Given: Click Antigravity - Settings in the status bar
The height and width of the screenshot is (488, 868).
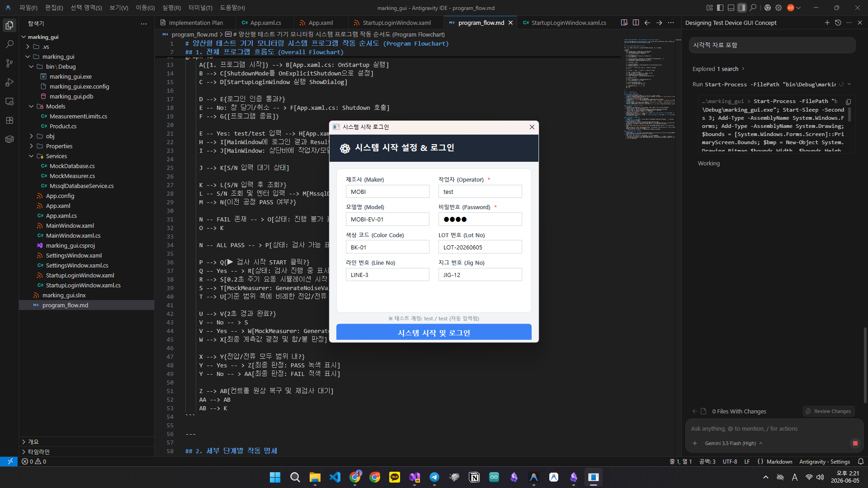Looking at the screenshot, I should pos(825,461).
